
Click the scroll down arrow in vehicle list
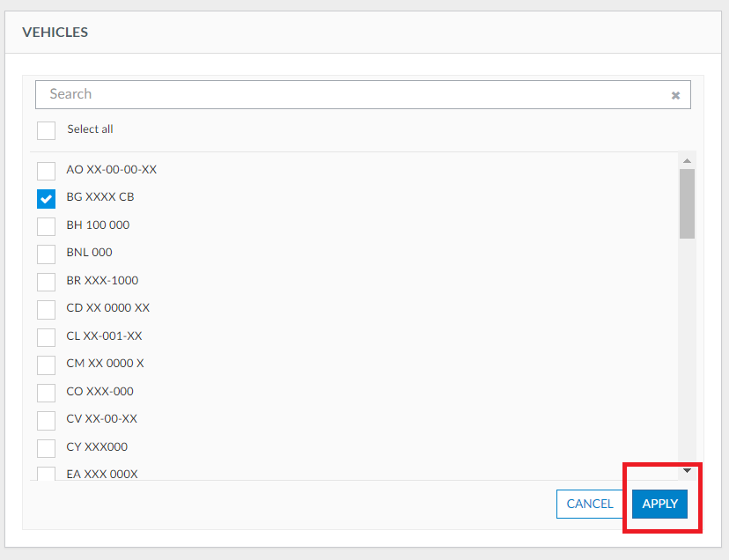[687, 471]
